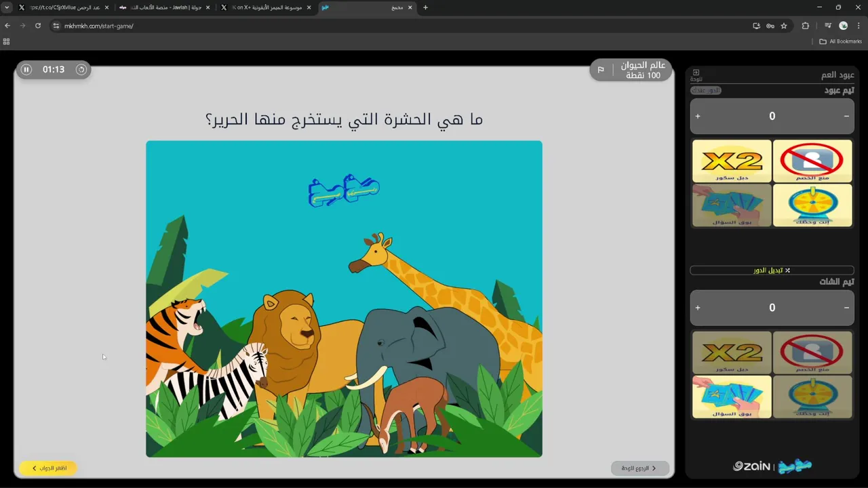Use Team Chat steal-question cards card
This screenshot has width=868, height=488.
click(x=732, y=396)
